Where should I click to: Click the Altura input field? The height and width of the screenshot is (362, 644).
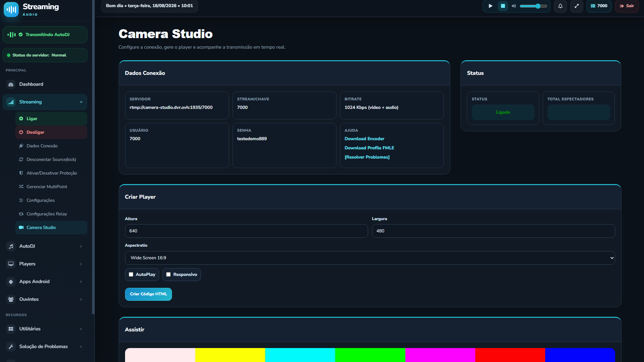click(246, 231)
